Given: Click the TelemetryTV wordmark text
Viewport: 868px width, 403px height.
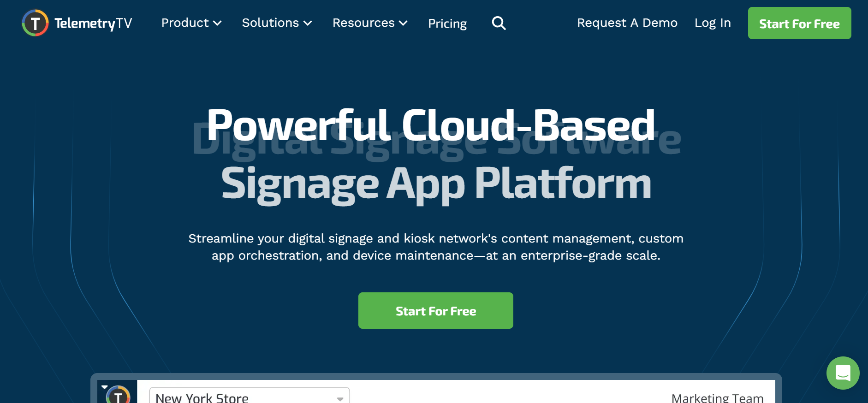Looking at the screenshot, I should point(93,24).
